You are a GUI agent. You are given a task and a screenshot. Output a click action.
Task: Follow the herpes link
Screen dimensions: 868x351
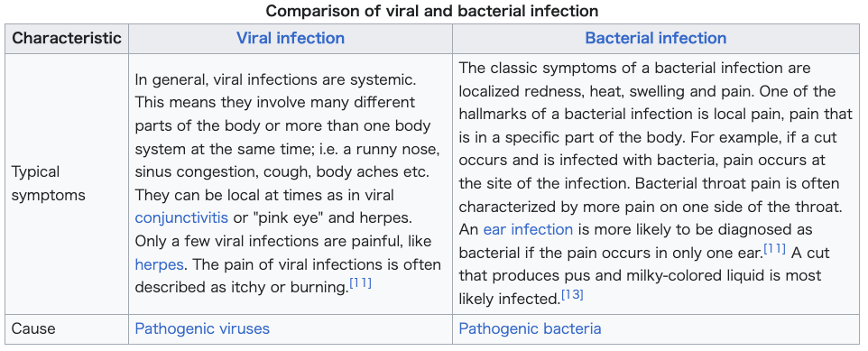[x=159, y=264]
